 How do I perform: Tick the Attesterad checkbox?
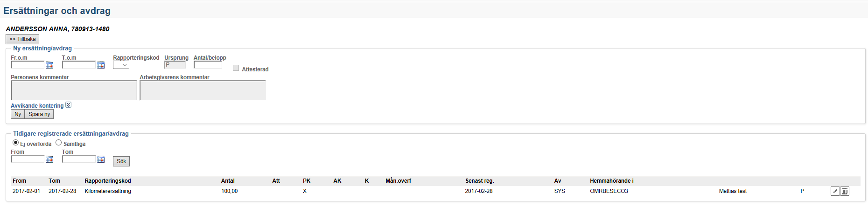(236, 68)
